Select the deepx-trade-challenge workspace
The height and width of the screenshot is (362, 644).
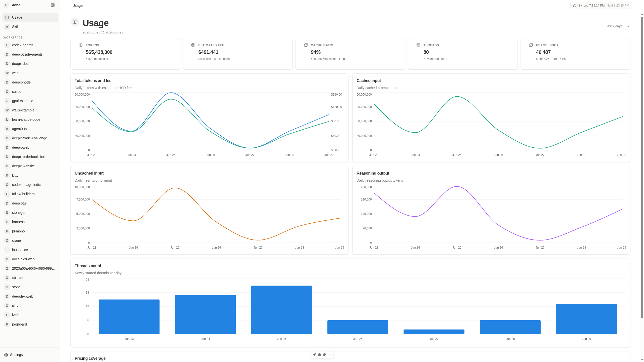pos(30,138)
